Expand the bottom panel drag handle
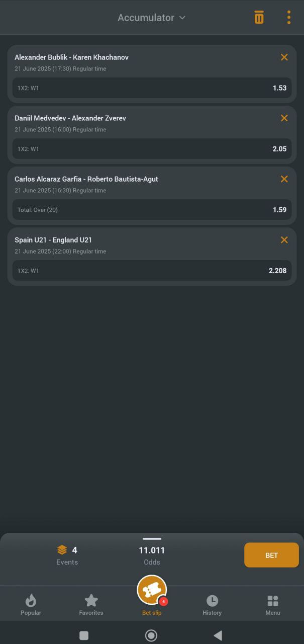 (152, 539)
